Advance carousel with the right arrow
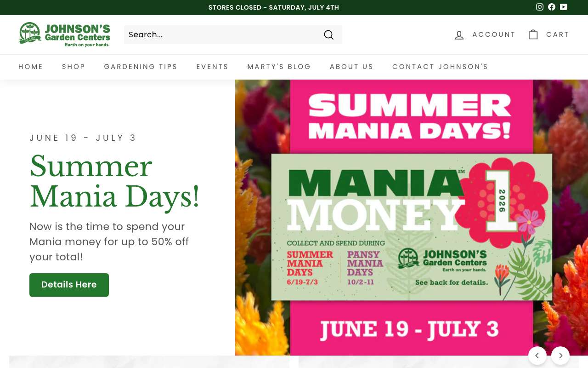Image resolution: width=588 pixels, height=368 pixels. click(x=560, y=356)
